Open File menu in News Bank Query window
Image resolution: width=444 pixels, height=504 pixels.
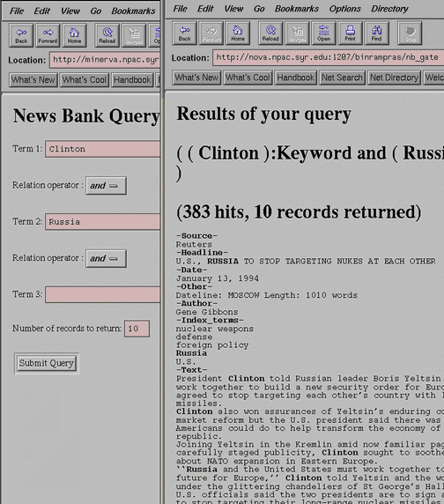click(17, 11)
